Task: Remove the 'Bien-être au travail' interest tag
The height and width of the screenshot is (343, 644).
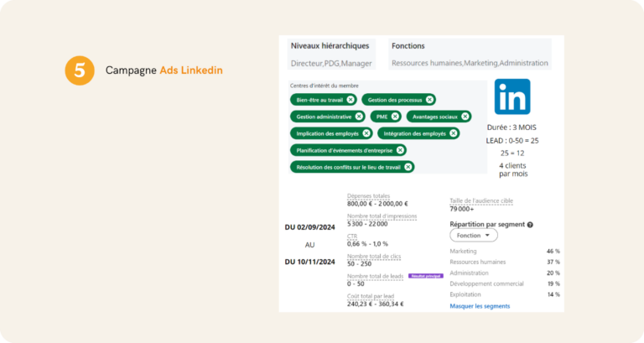Action: (351, 100)
